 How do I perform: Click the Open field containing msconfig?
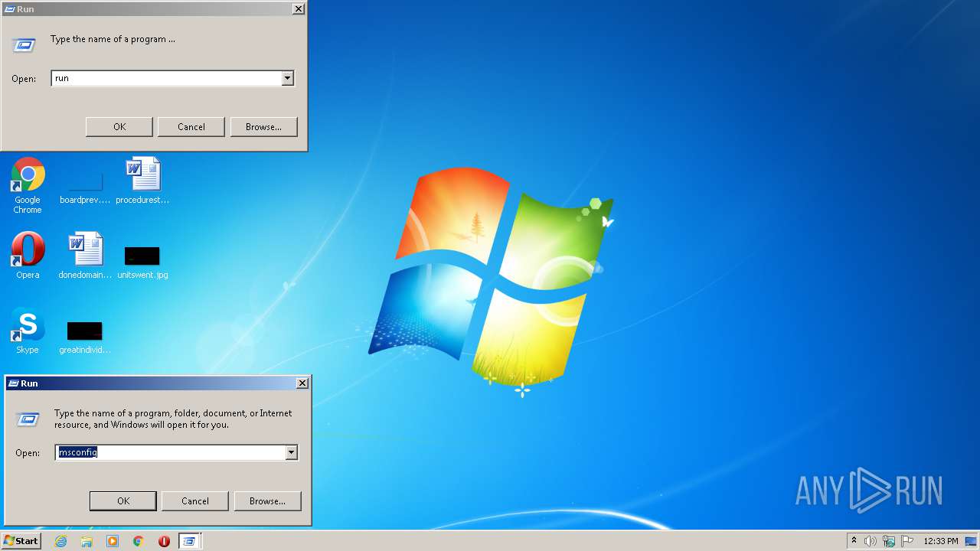170,452
